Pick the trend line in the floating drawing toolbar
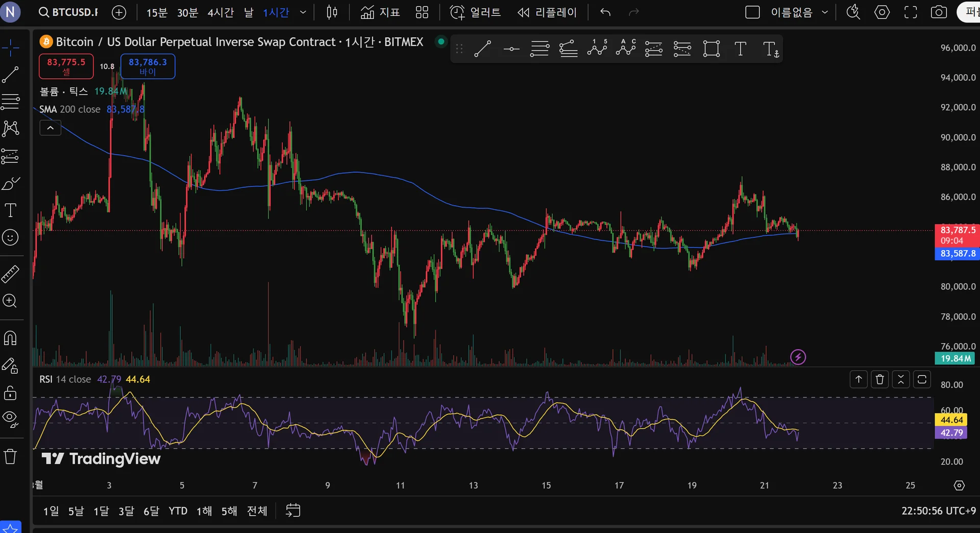 pyautogui.click(x=482, y=49)
